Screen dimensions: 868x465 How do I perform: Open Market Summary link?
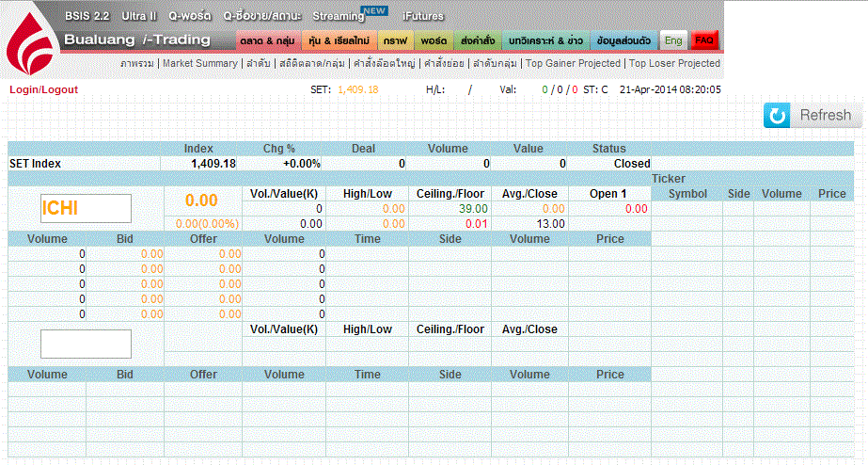point(200,63)
